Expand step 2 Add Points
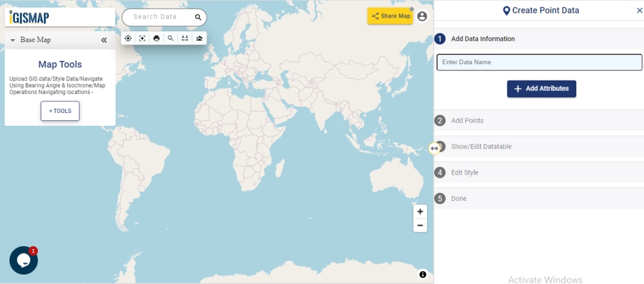Image resolution: width=644 pixels, height=284 pixels. click(x=539, y=120)
